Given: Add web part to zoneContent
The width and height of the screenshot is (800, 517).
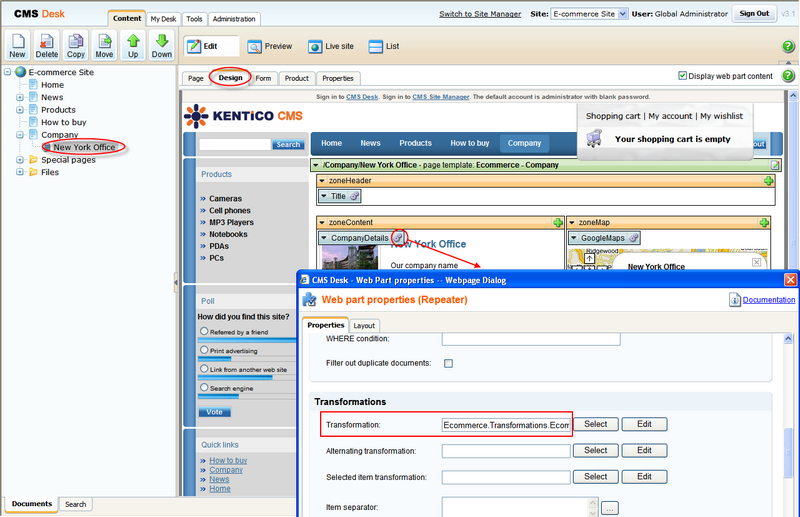Looking at the screenshot, I should (558, 223).
